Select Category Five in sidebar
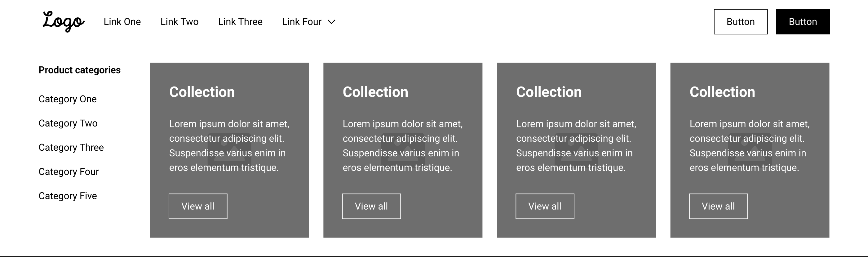 coord(68,196)
